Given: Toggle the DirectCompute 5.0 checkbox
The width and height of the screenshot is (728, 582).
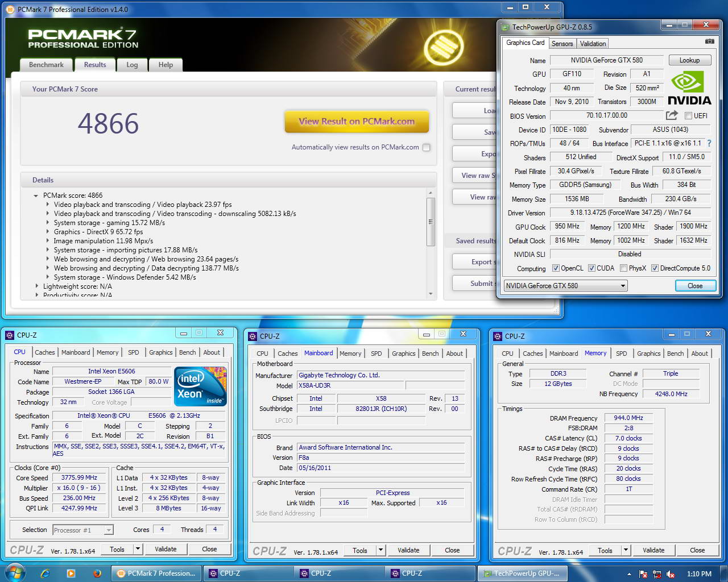Looking at the screenshot, I should (655, 268).
